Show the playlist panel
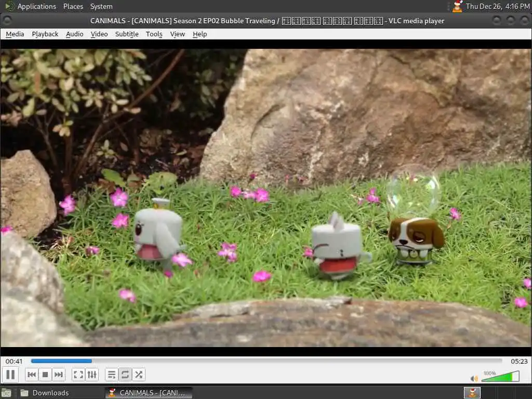This screenshot has height=399, width=532. [x=112, y=375]
